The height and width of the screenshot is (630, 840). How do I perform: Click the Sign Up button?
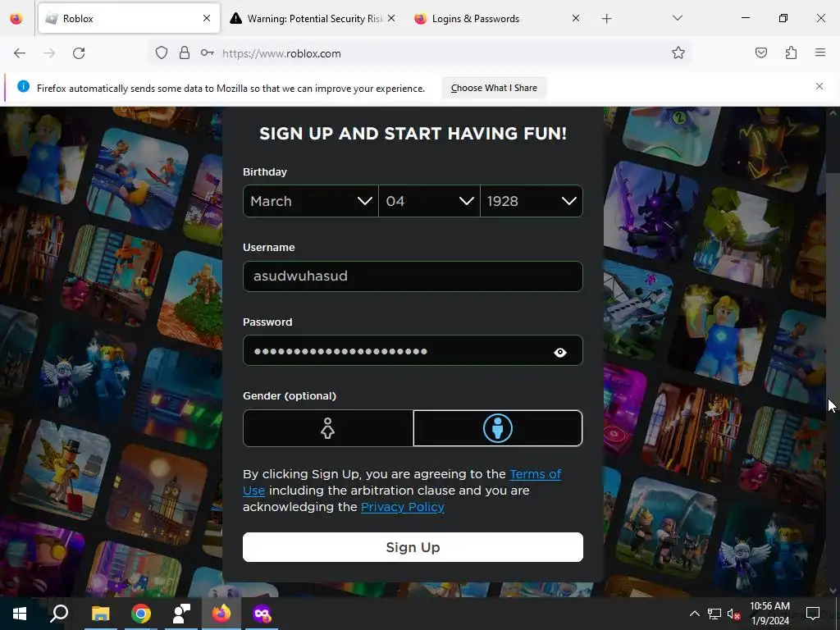pyautogui.click(x=413, y=547)
